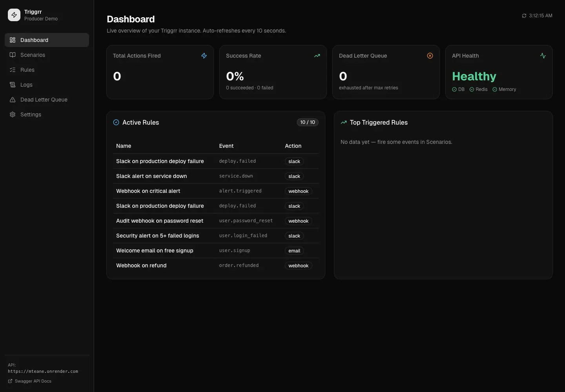Screen dimensions: 565x392
Task: Click the Rules list icon in sidebar
Action: tap(13, 70)
